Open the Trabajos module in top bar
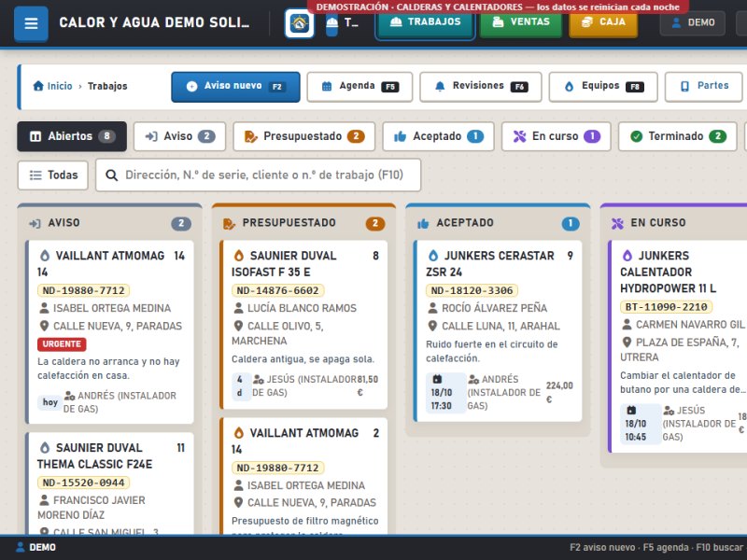The height and width of the screenshot is (560, 747). pos(425,21)
